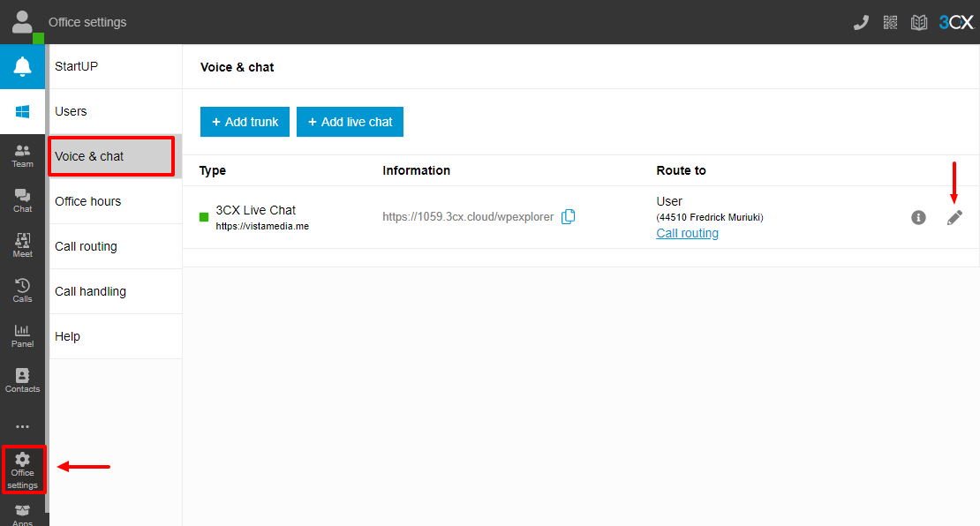Follow the Call routing link
The image size is (980, 526).
pyautogui.click(x=687, y=233)
